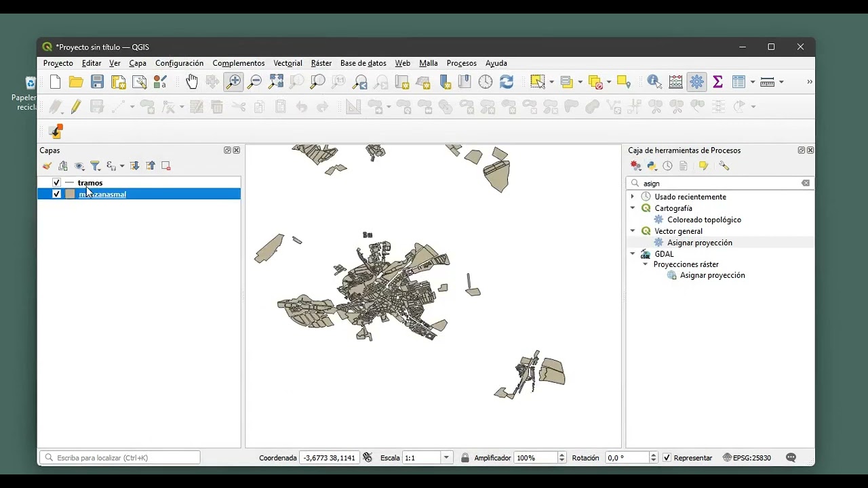Image resolution: width=868 pixels, height=488 pixels.
Task: Select the Zoom Out magnifier tool
Action: (255, 82)
